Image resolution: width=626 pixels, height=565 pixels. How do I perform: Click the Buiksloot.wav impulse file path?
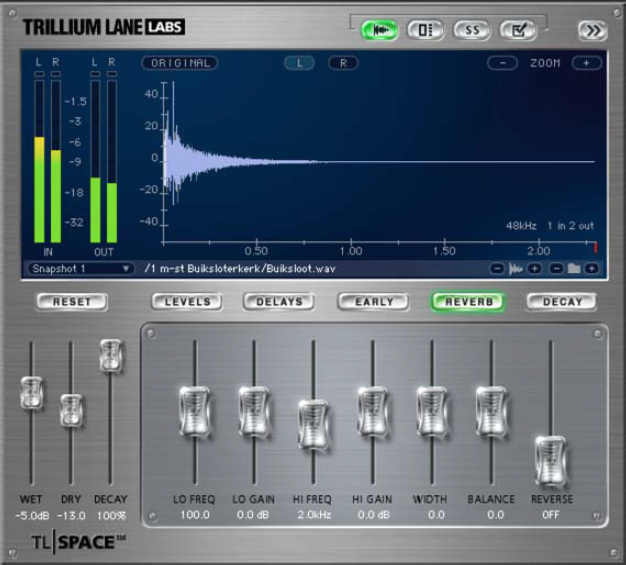pos(240,269)
